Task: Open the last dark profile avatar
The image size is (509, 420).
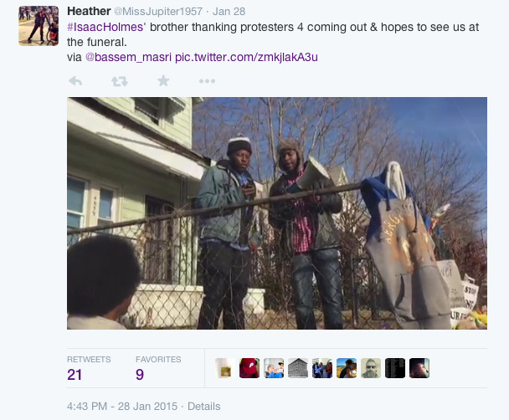Action: pyautogui.click(x=419, y=368)
